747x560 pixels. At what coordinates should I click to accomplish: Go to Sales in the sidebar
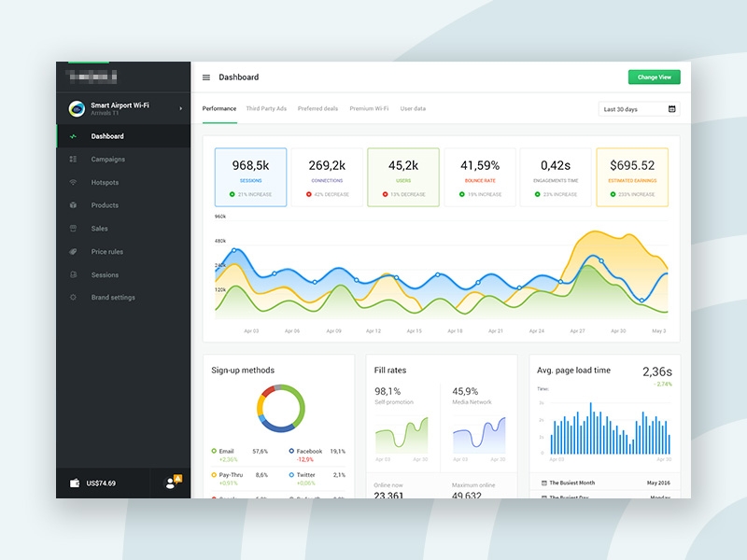click(99, 229)
